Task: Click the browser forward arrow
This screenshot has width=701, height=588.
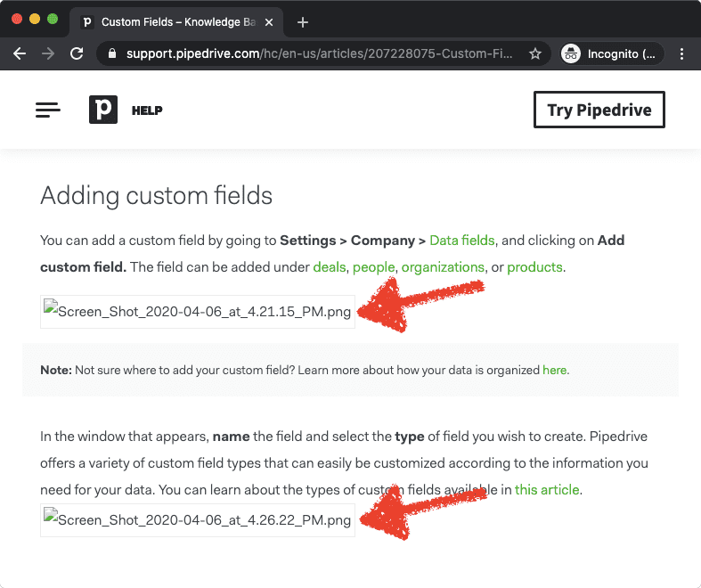Action: tap(48, 53)
